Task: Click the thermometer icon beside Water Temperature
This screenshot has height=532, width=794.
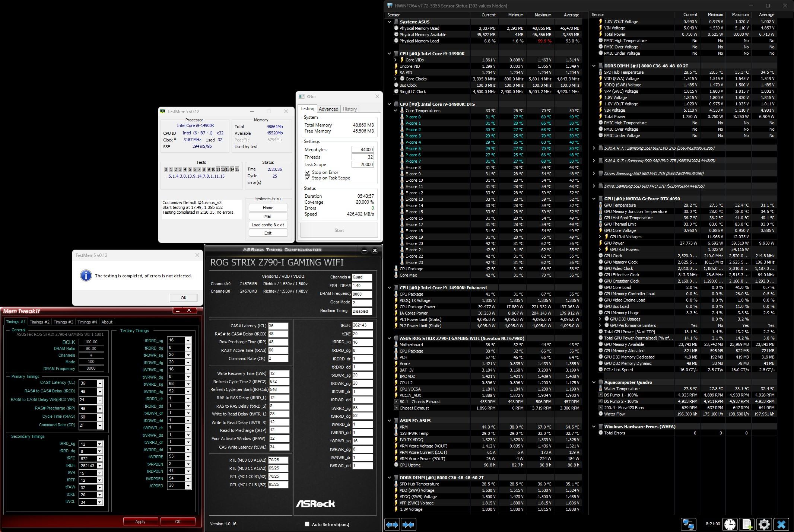Action: click(x=600, y=389)
